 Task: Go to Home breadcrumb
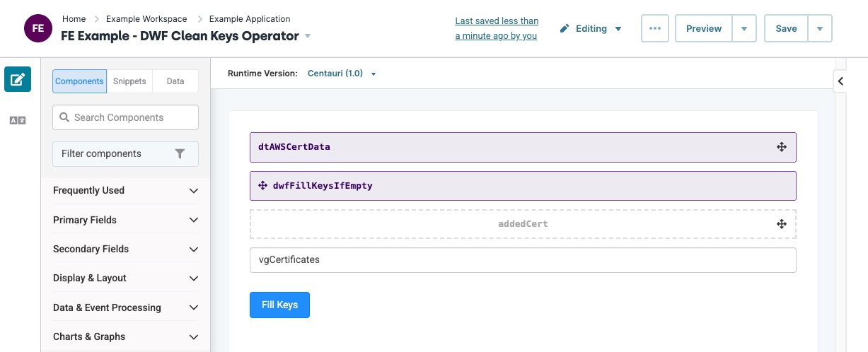point(74,19)
